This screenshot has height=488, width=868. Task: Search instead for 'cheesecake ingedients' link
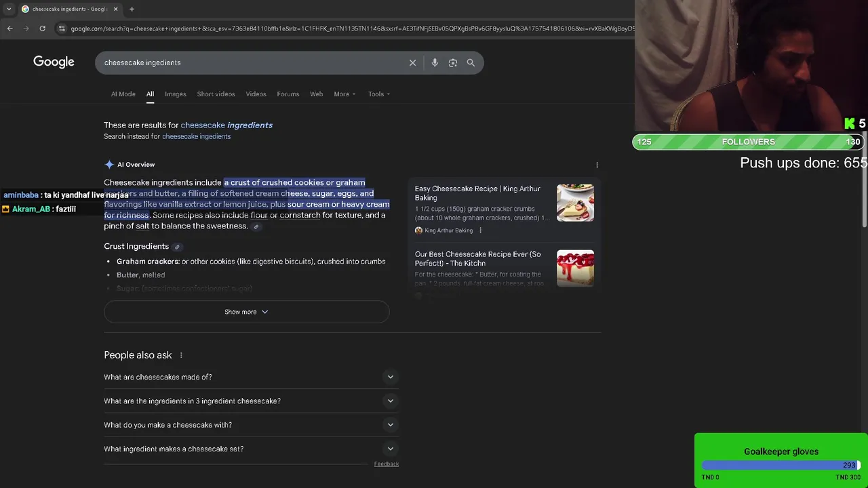pyautogui.click(x=196, y=136)
